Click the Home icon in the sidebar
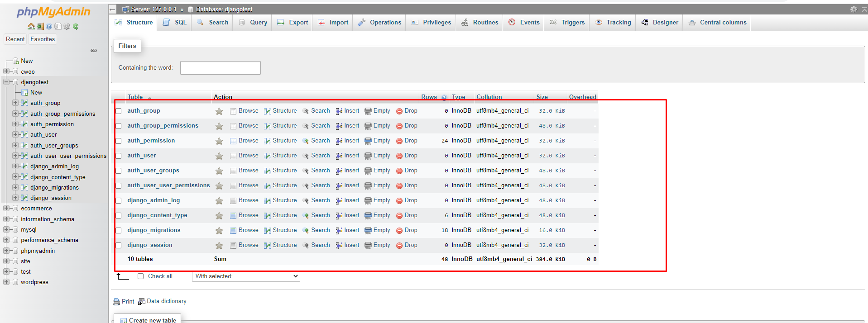The height and width of the screenshot is (323, 868). pyautogui.click(x=31, y=27)
